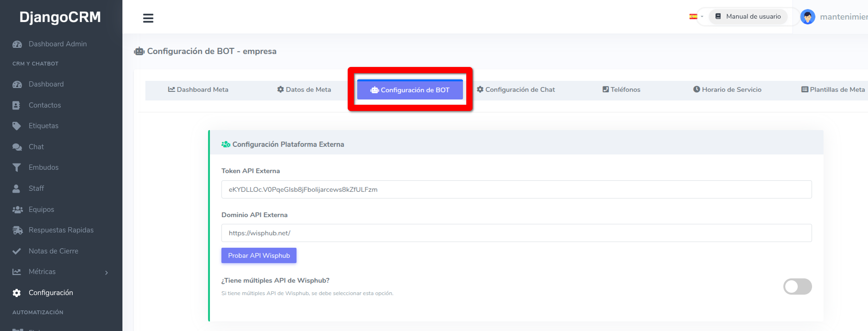
Task: Click the Dashboard Meta chart icon
Action: 171,89
